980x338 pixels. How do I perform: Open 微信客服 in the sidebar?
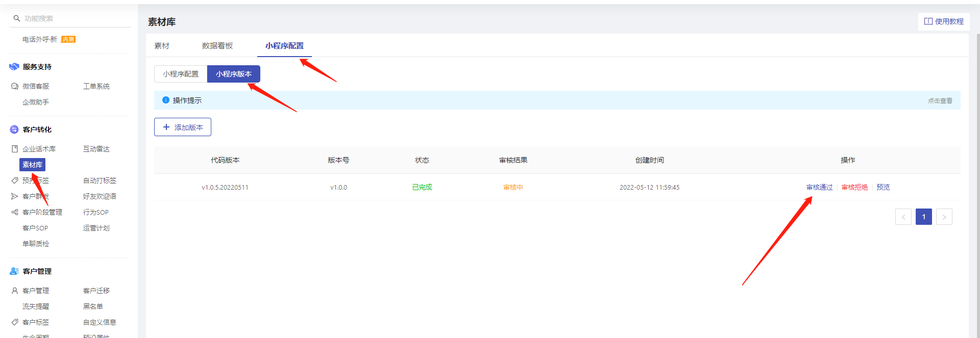coord(36,86)
